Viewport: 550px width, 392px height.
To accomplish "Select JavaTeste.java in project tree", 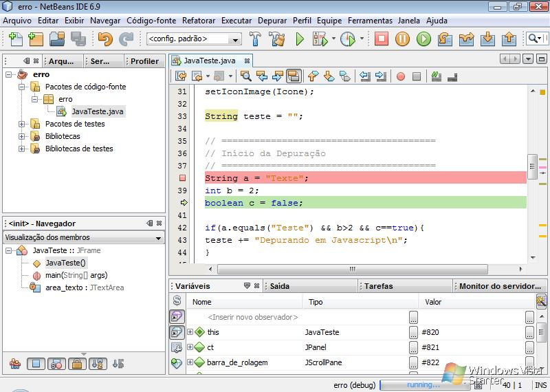I will [97, 111].
